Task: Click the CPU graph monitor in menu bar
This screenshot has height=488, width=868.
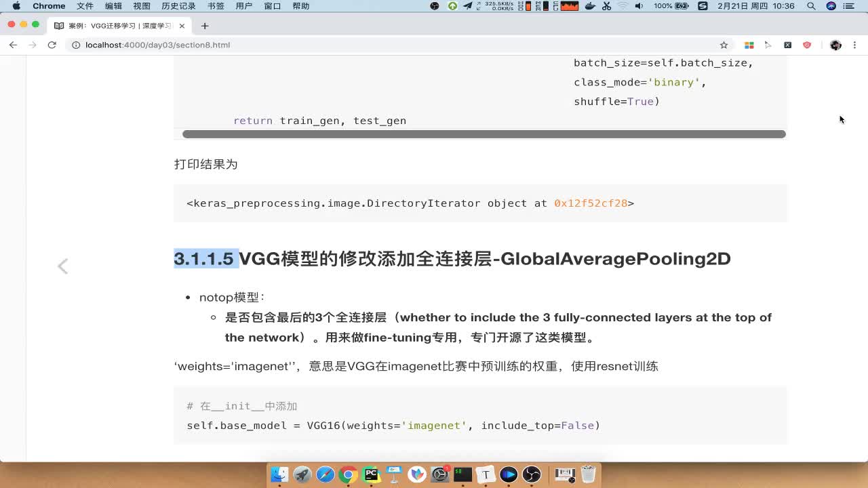Action: [570, 6]
